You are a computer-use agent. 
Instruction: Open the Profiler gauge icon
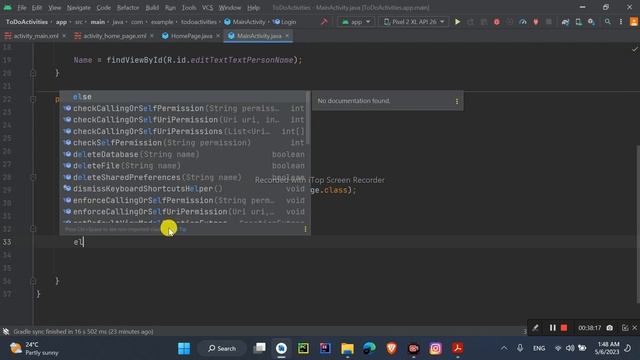coord(522,22)
